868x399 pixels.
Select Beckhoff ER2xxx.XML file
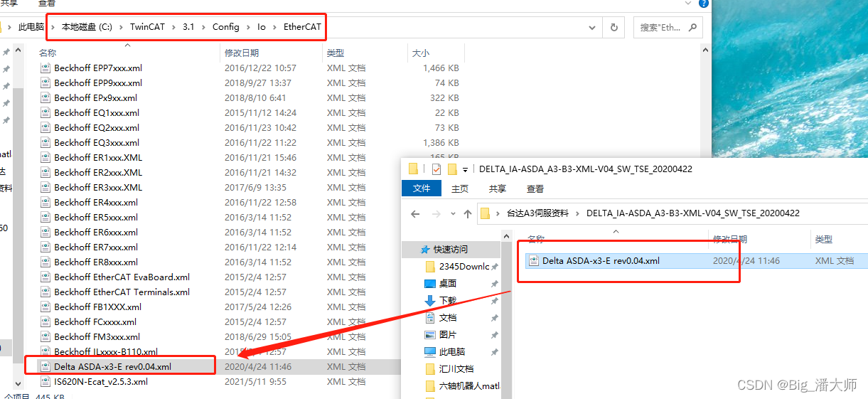(x=98, y=173)
